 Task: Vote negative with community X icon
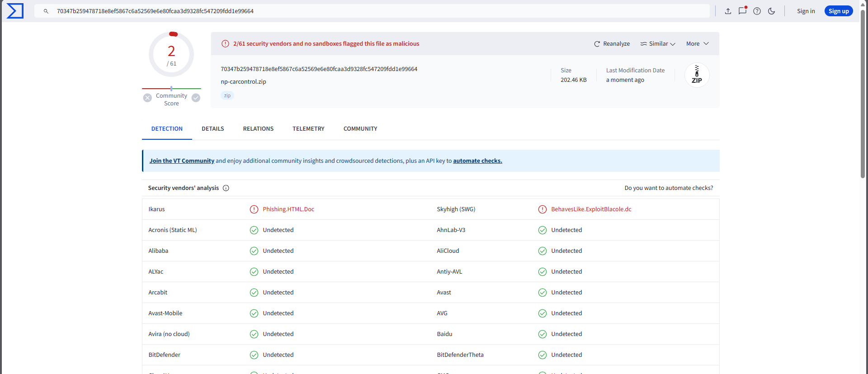(147, 98)
